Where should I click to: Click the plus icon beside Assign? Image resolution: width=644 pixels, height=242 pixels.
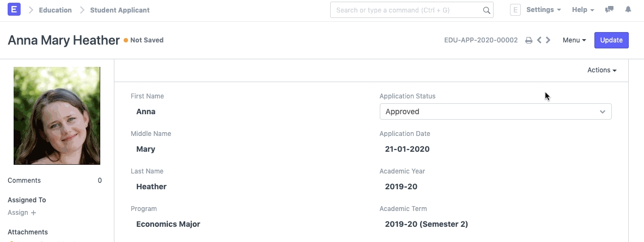coord(33,213)
